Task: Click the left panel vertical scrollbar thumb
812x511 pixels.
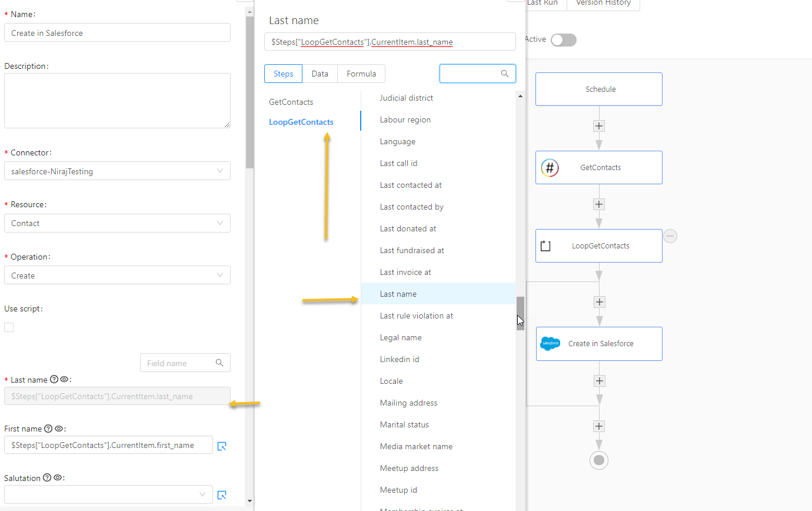Action: [x=250, y=92]
